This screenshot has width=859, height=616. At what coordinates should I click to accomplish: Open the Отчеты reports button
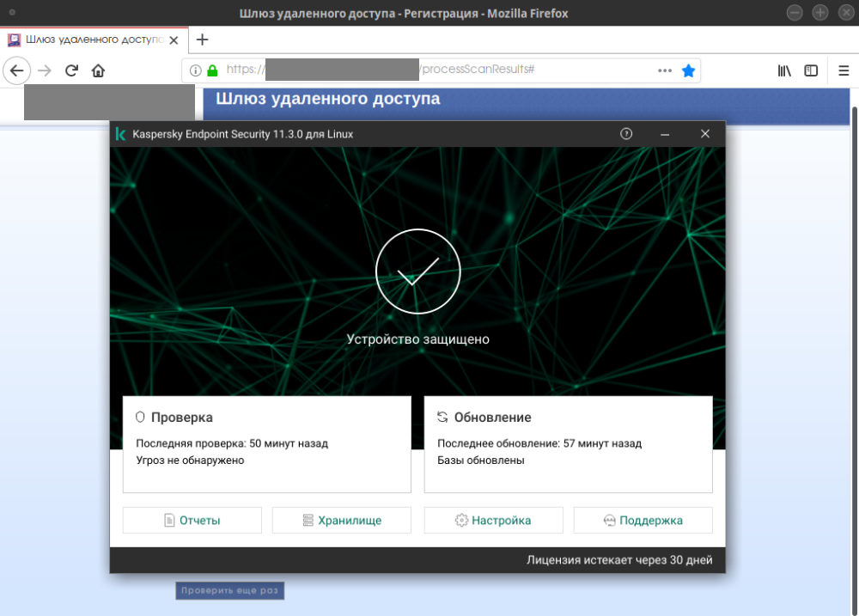(x=192, y=520)
